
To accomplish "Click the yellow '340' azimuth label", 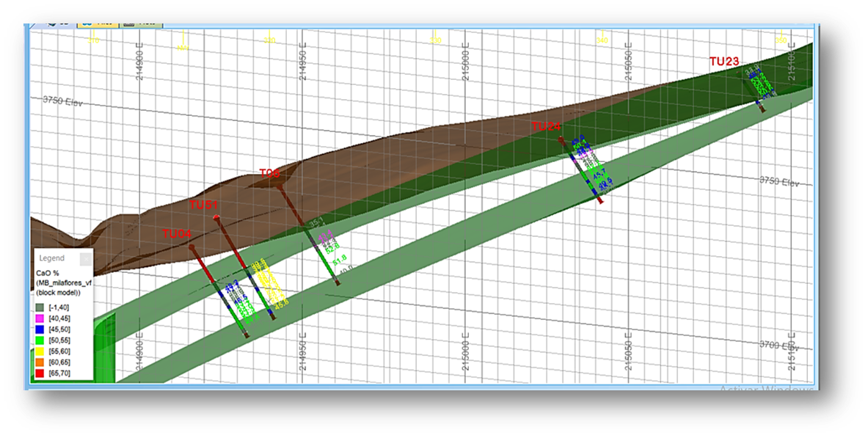I will click(x=601, y=40).
